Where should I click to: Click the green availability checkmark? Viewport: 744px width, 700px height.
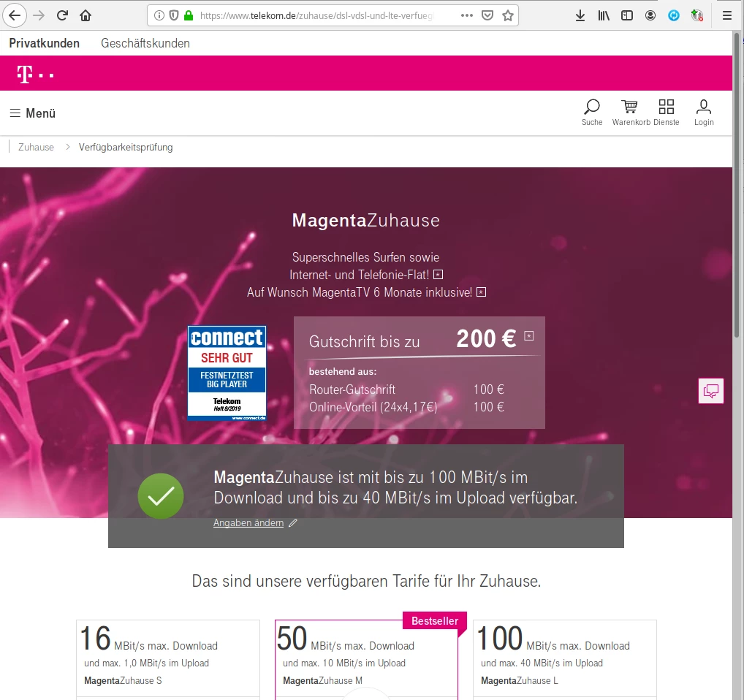(160, 496)
